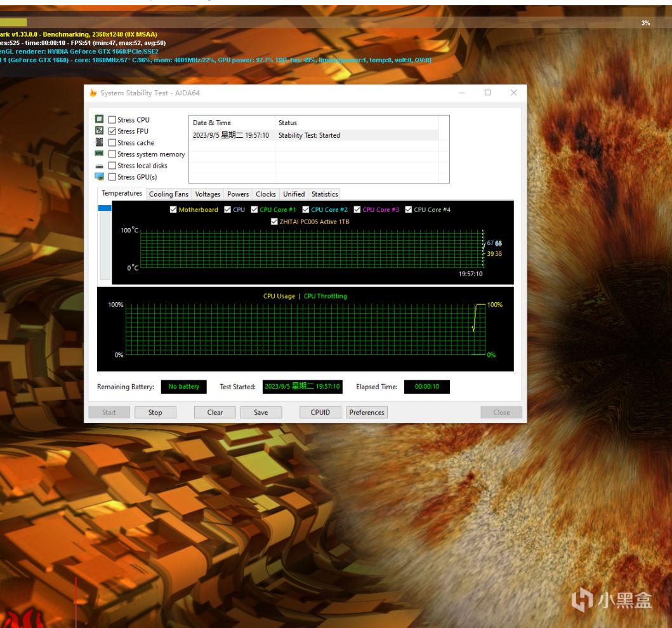Open the Preferences dialog
The image size is (672, 628).
(x=366, y=412)
